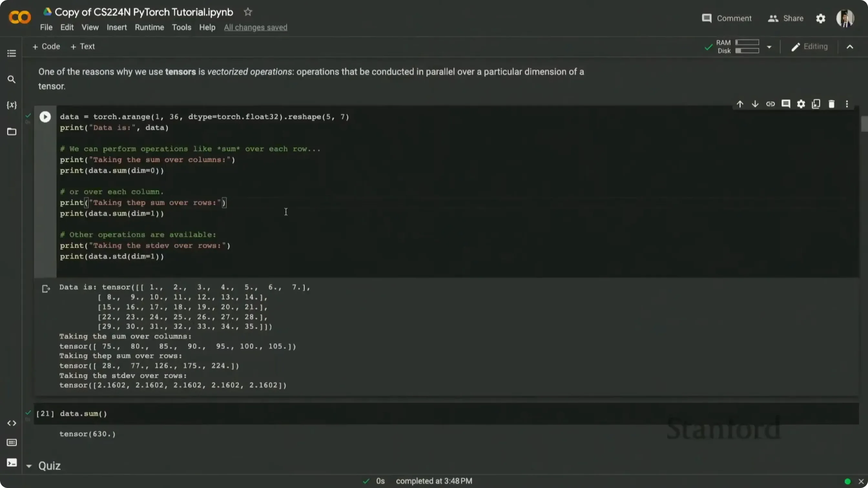This screenshot has height=488, width=868.
Task: Open the code snippets panel
Action: (11, 423)
